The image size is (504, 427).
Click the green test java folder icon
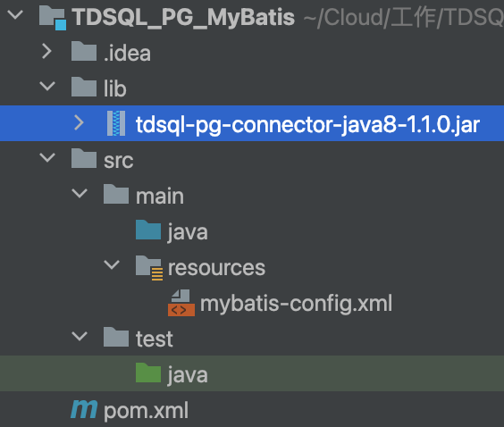pyautogui.click(x=147, y=373)
